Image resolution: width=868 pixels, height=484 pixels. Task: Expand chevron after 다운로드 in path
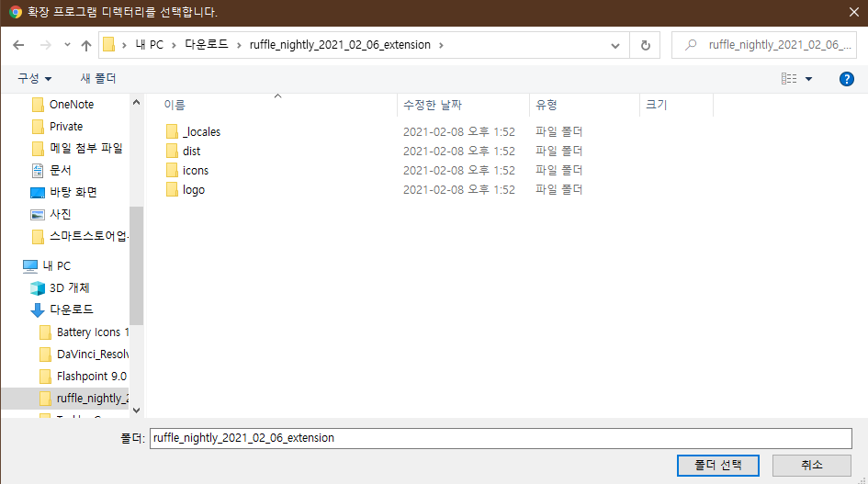click(239, 45)
